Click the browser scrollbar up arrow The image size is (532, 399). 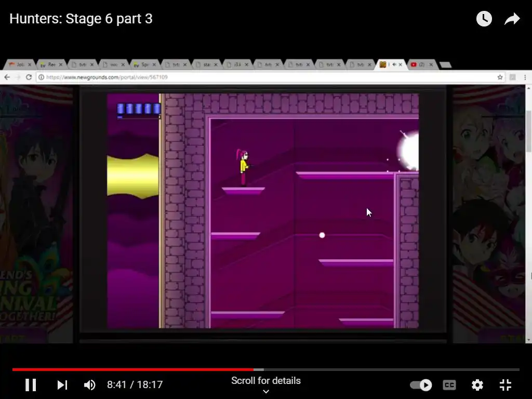click(x=528, y=88)
